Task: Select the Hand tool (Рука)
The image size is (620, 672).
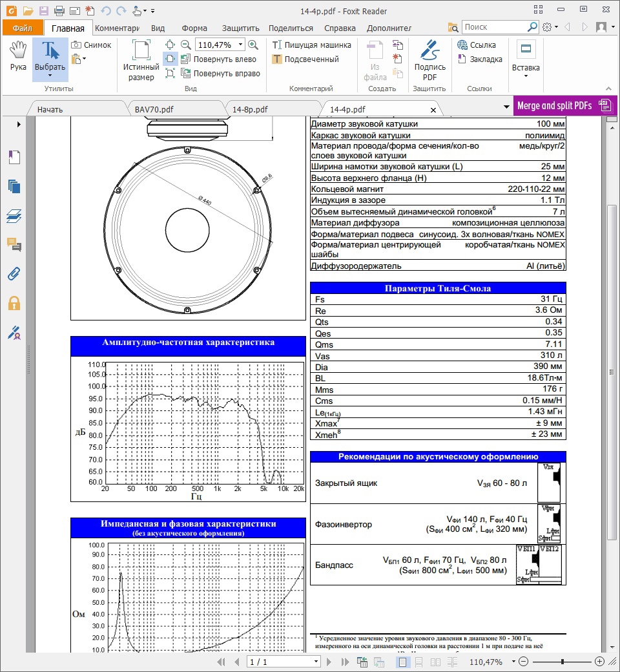Action: pos(18,56)
